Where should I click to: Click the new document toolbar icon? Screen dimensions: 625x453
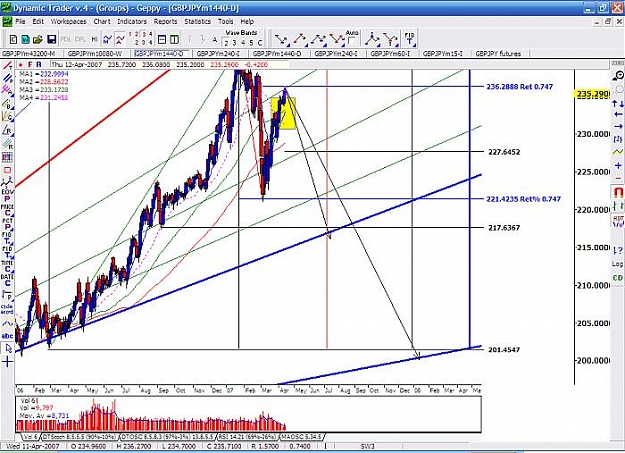click(14, 39)
